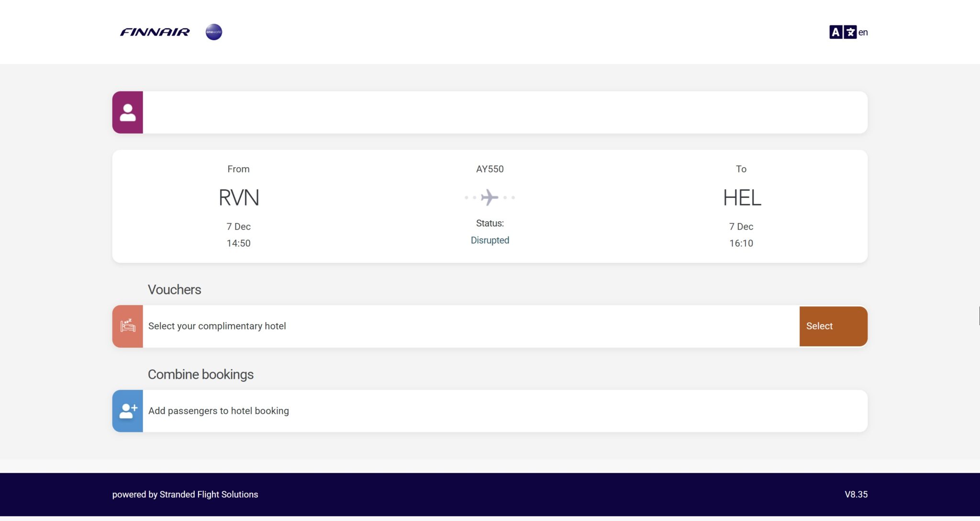The image size is (980, 521).
Task: Click the Finnair logo
Action: pyautogui.click(x=155, y=32)
